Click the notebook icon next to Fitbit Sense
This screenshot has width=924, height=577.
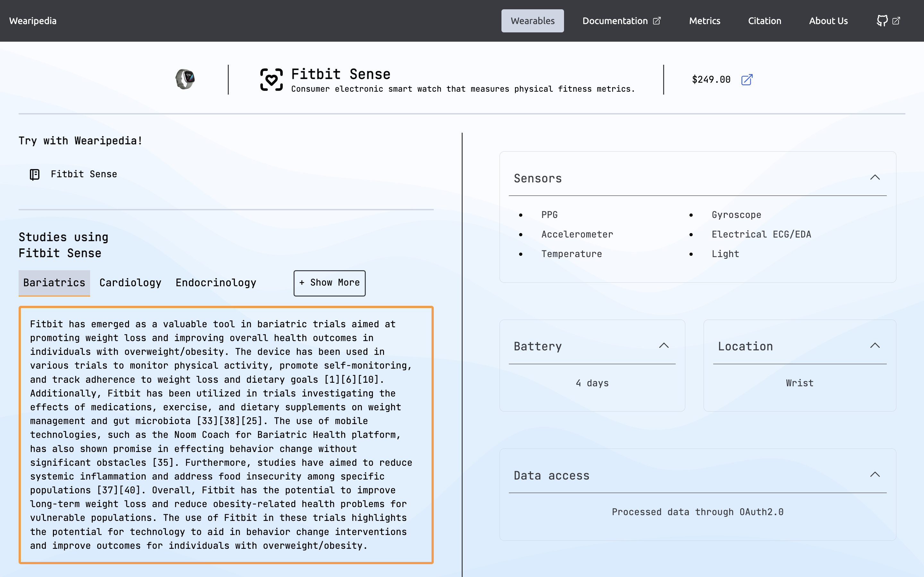[35, 174]
